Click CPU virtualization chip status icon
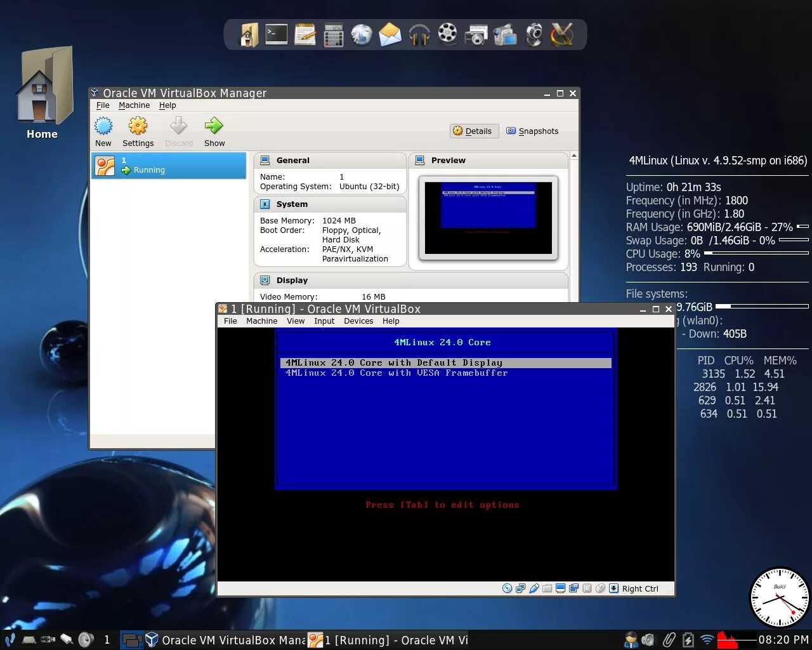The height and width of the screenshot is (650, 812). click(587, 588)
